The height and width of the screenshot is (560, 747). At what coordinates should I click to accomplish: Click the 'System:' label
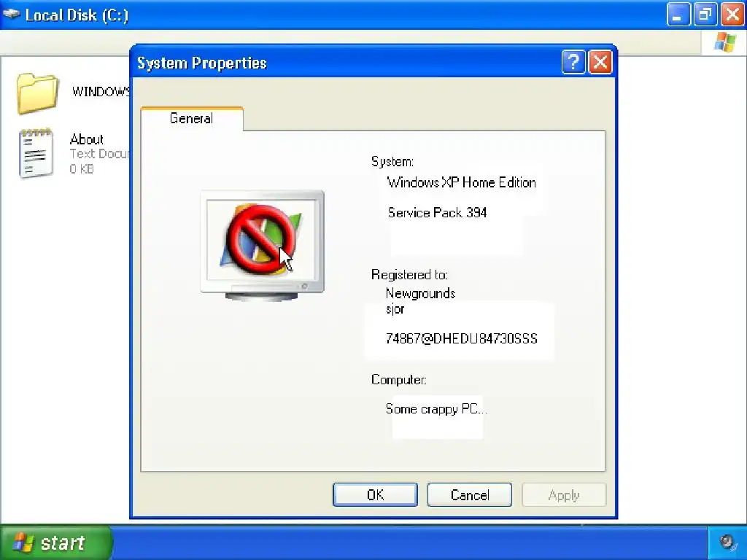(x=392, y=161)
